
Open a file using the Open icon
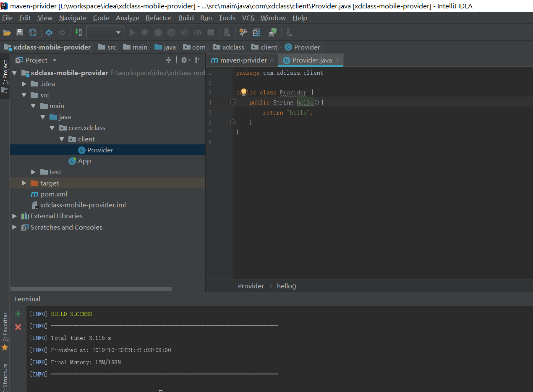(x=7, y=32)
